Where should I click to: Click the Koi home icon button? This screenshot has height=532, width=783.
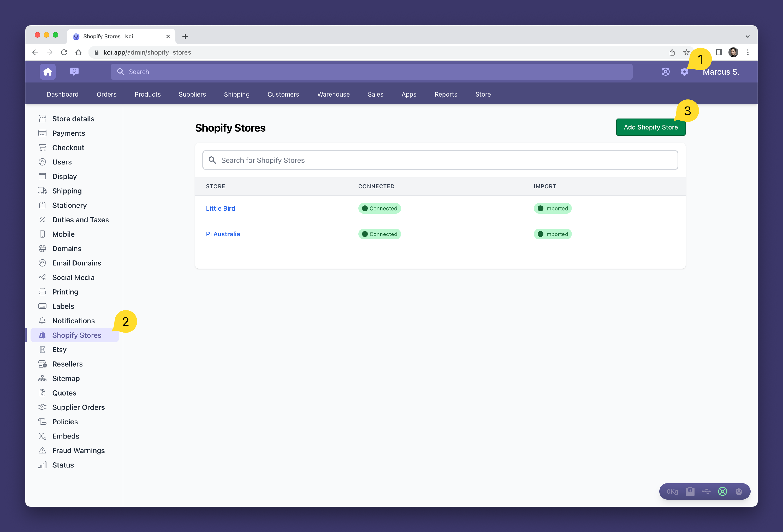coord(48,72)
